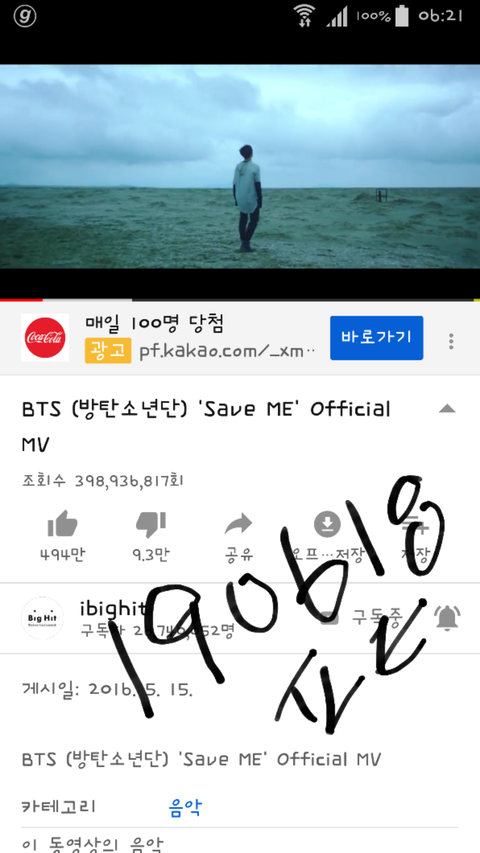Tap the offline save download icon
480x853 pixels.
[327, 524]
